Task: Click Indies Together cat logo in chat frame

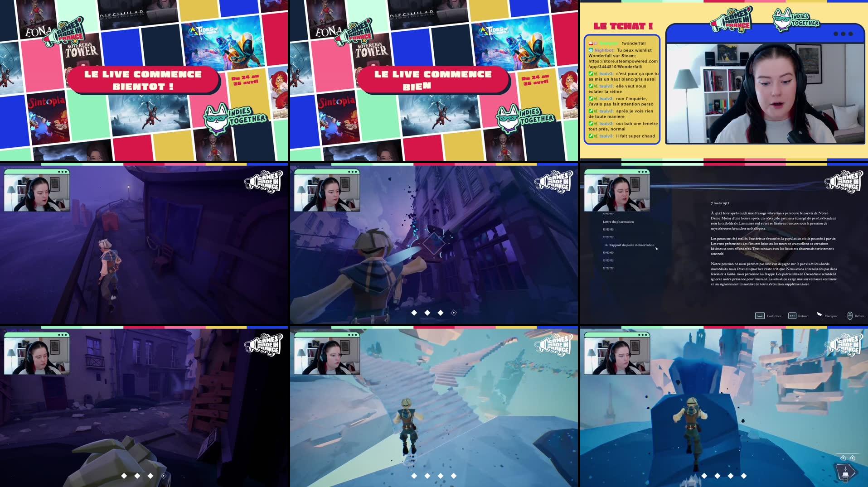Action: (796, 19)
